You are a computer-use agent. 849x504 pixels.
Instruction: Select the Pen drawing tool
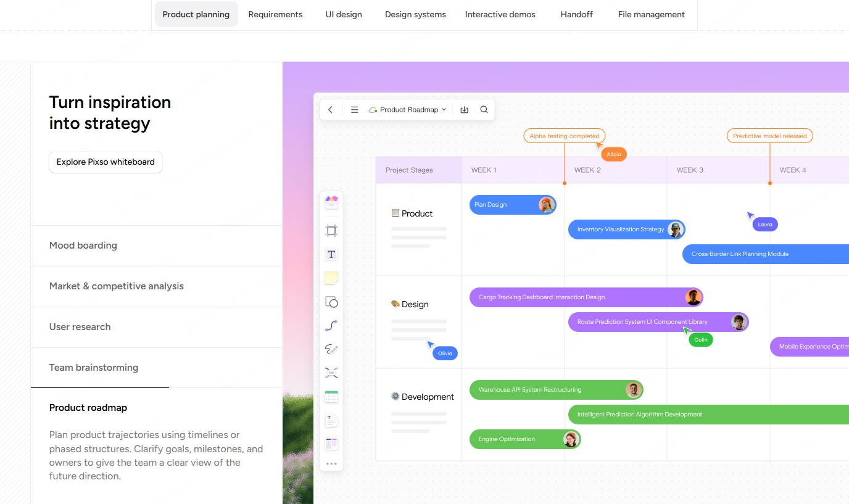(331, 349)
